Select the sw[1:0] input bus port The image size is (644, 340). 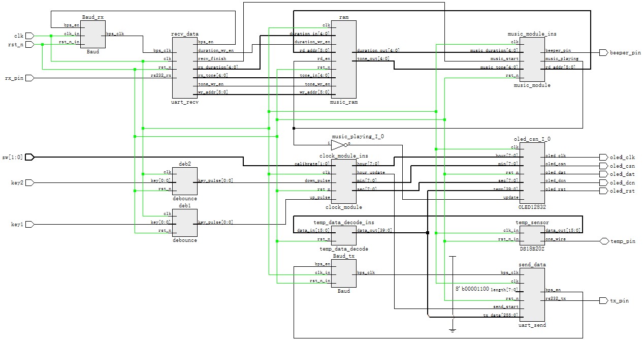tap(29, 157)
